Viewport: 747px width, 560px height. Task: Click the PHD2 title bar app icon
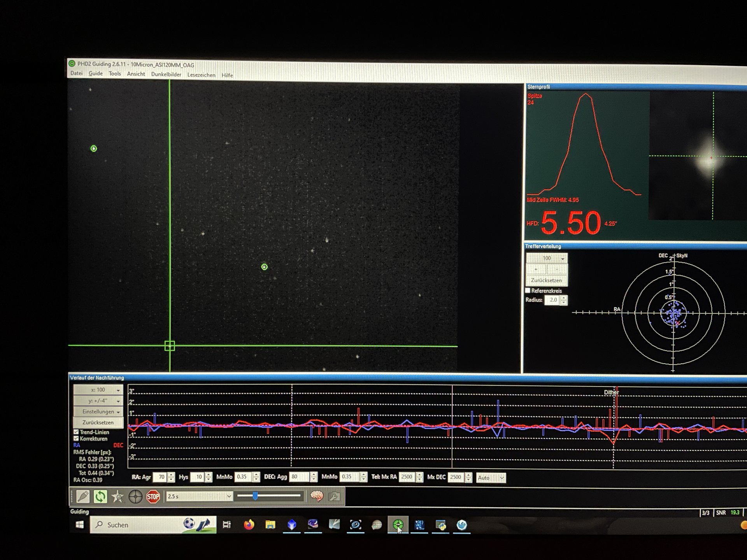(x=72, y=63)
